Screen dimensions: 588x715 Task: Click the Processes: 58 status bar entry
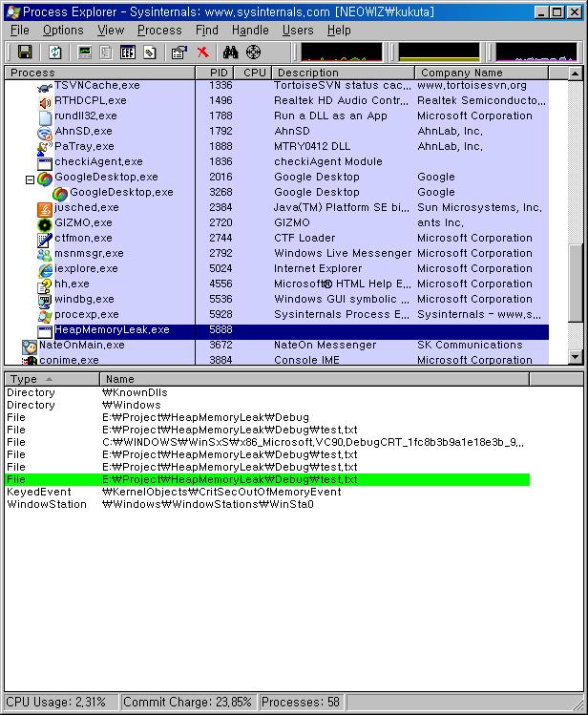[301, 702]
